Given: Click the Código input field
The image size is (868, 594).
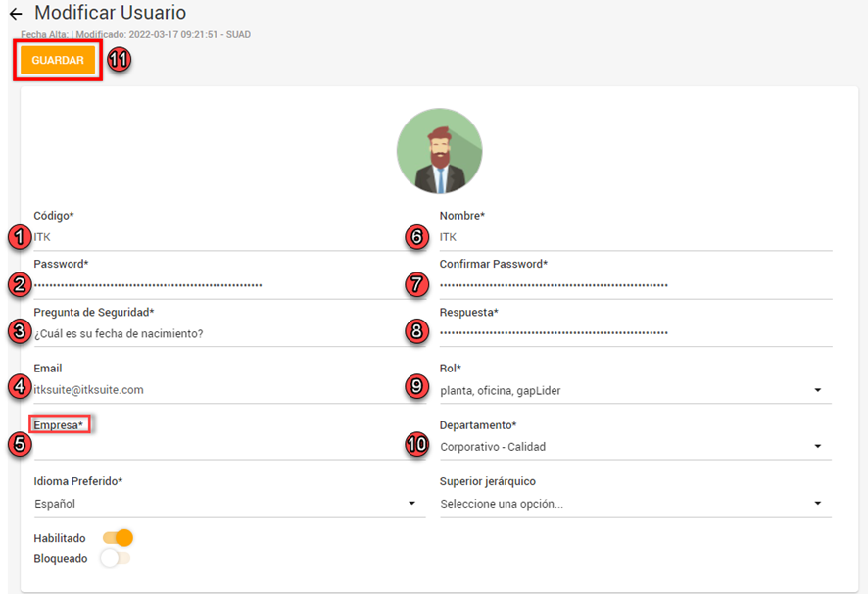Looking at the screenshot, I should 225,237.
